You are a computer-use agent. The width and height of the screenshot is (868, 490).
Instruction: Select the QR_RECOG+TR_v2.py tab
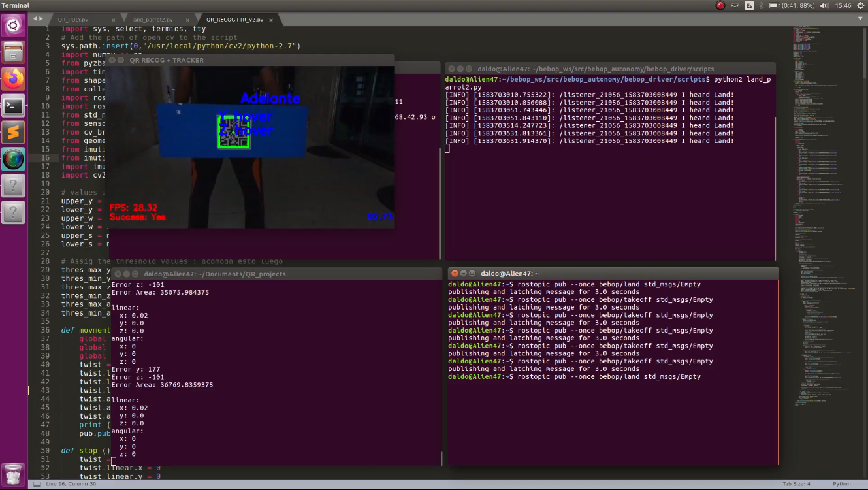234,20
